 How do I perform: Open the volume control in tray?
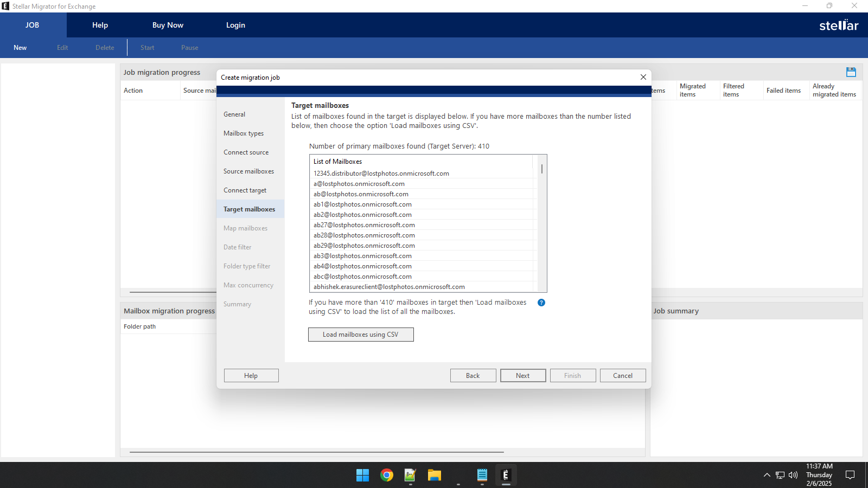coord(793,475)
